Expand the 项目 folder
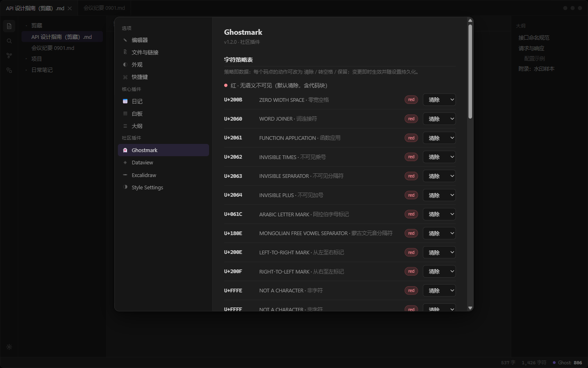Screen dimensions: 588x368 [x=62, y=59]
